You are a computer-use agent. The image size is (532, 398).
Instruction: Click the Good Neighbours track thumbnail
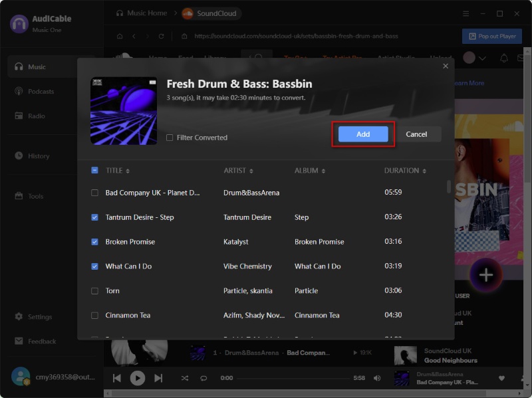406,355
